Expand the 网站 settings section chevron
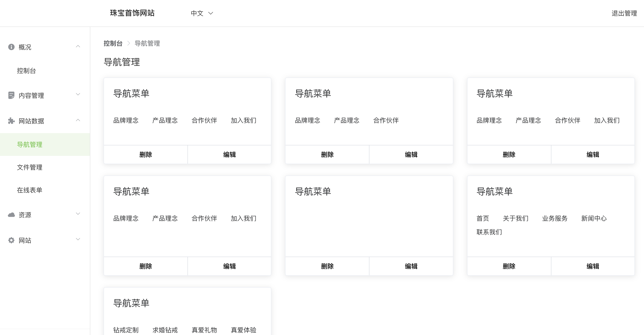Viewport: 644px width, 335px height. (78, 239)
